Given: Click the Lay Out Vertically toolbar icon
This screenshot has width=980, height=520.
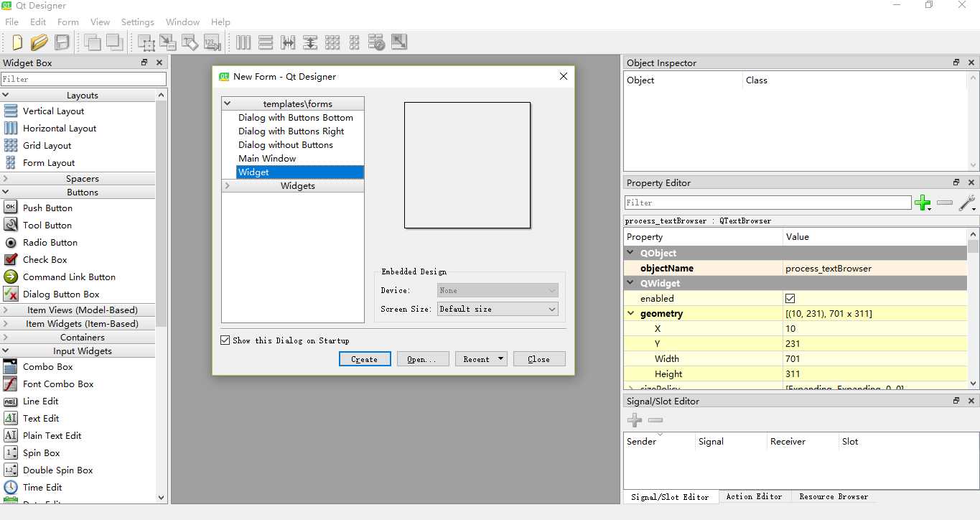Looking at the screenshot, I should (266, 42).
